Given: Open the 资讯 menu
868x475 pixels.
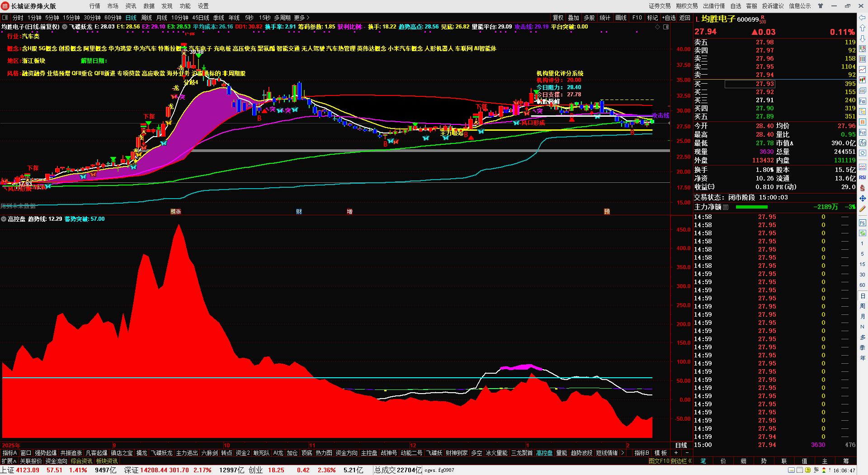Looking at the screenshot, I should coord(131,6).
